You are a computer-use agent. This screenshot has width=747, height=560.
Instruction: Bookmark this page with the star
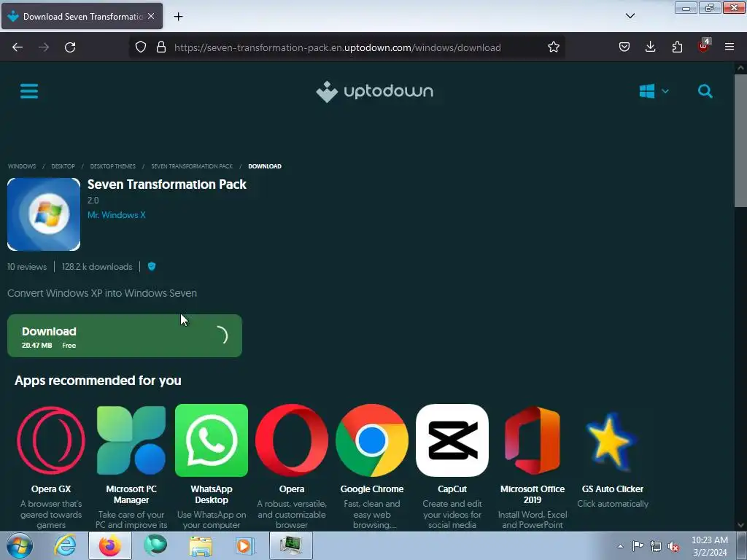[x=553, y=47]
